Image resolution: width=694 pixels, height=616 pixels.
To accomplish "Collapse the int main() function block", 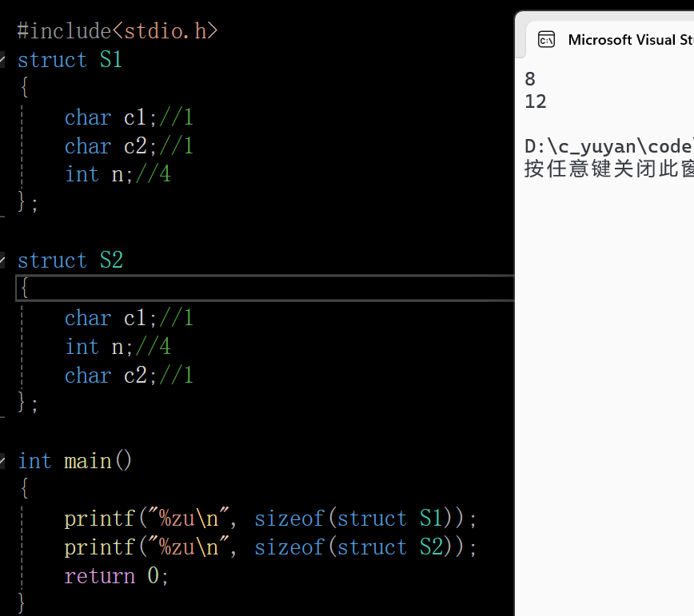I will pyautogui.click(x=2, y=461).
